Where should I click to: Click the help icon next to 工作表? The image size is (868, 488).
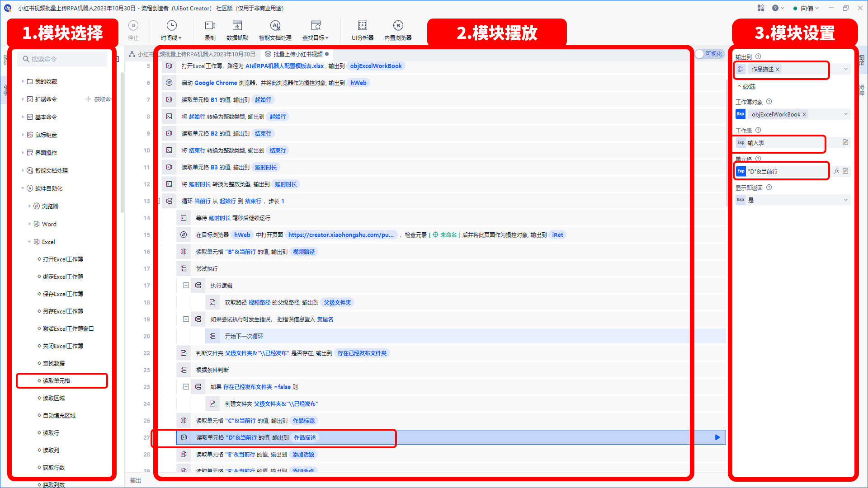point(758,130)
